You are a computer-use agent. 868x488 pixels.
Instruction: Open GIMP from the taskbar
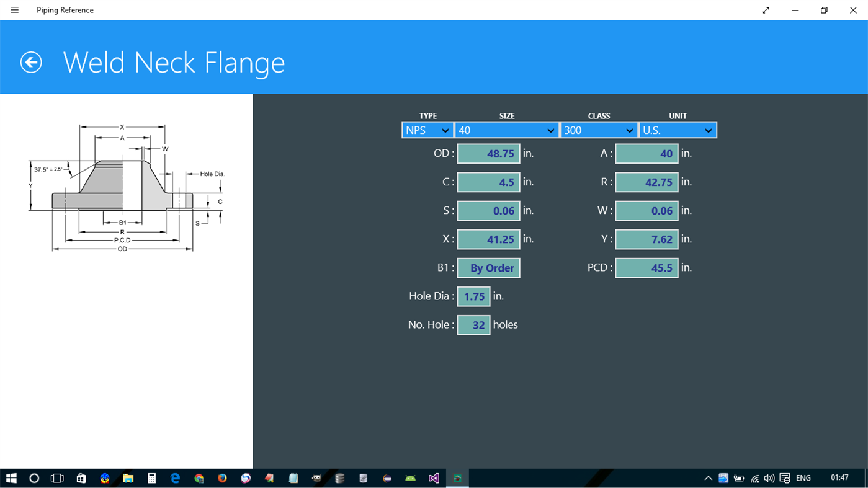coord(316,478)
